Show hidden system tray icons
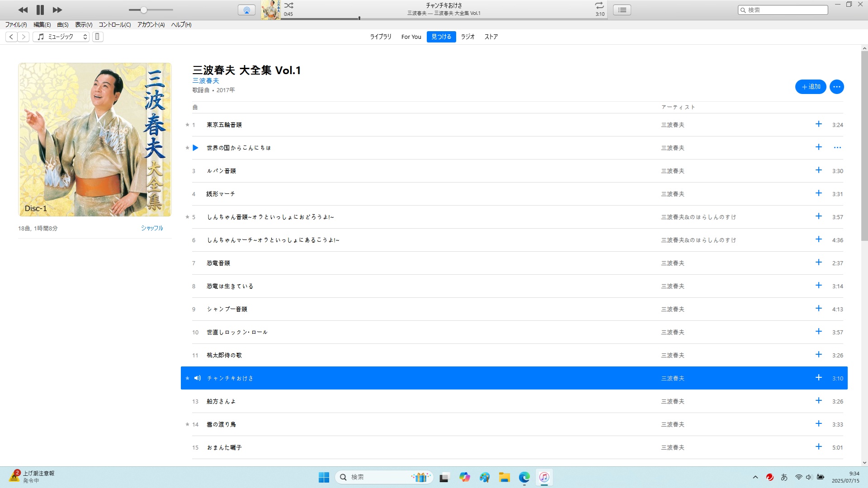The width and height of the screenshot is (868, 488). tap(755, 477)
